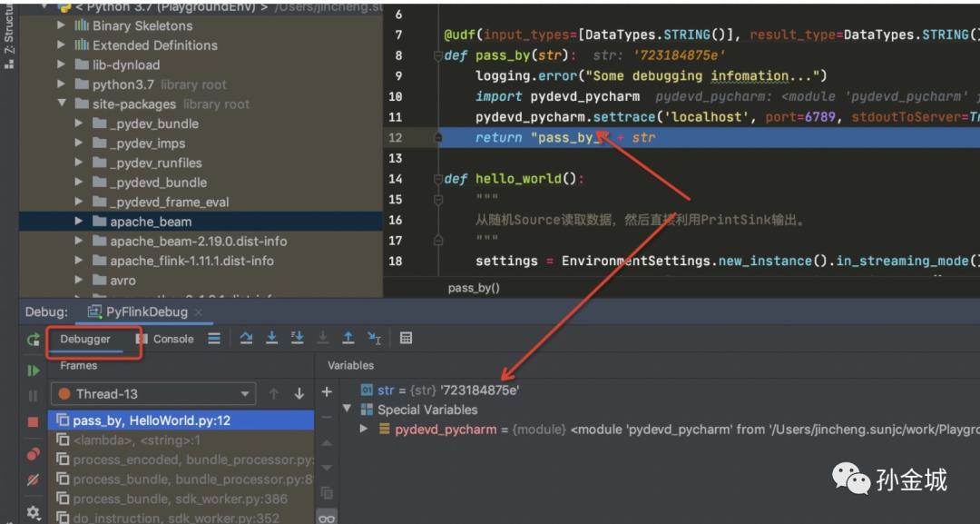The height and width of the screenshot is (524, 980).
Task: Expand the pydevd_pycharm module variable
Action: pyautogui.click(x=364, y=429)
